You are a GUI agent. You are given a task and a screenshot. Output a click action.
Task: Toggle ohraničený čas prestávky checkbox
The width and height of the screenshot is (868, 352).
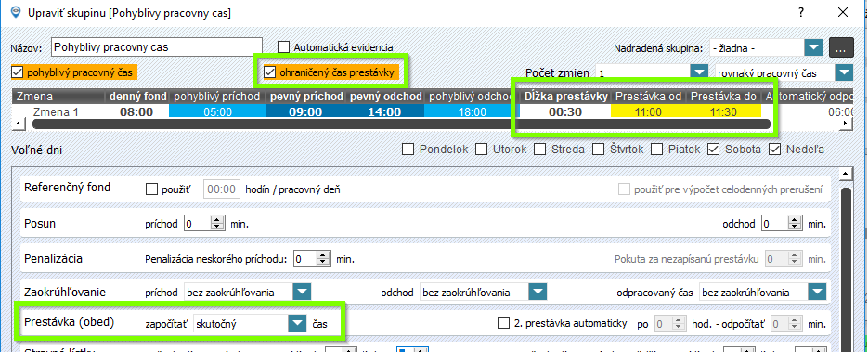pos(269,72)
